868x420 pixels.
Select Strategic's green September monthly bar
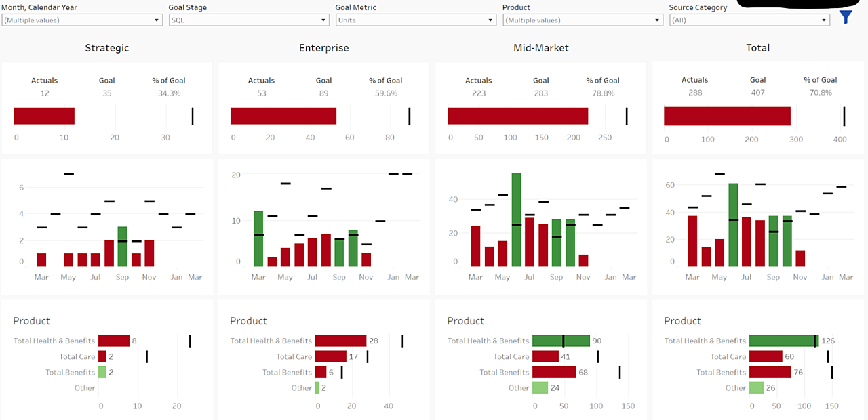click(122, 247)
